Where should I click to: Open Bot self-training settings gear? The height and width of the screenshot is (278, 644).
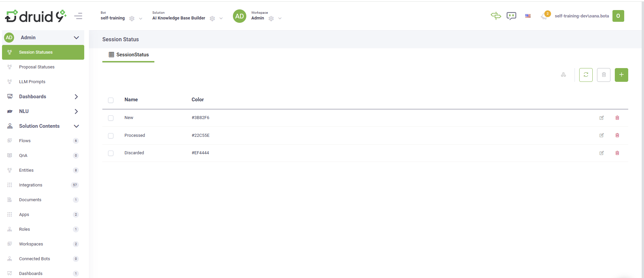tap(132, 18)
